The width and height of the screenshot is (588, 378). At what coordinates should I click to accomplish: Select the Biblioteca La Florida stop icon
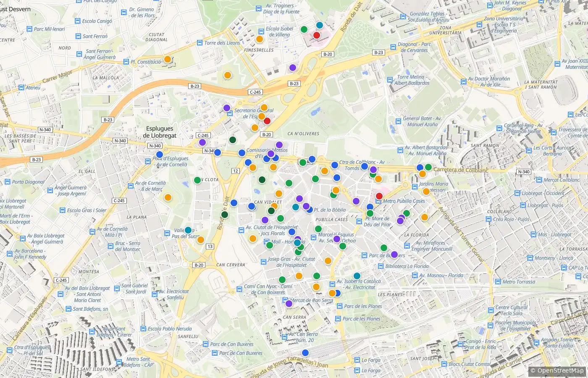coord(381,266)
